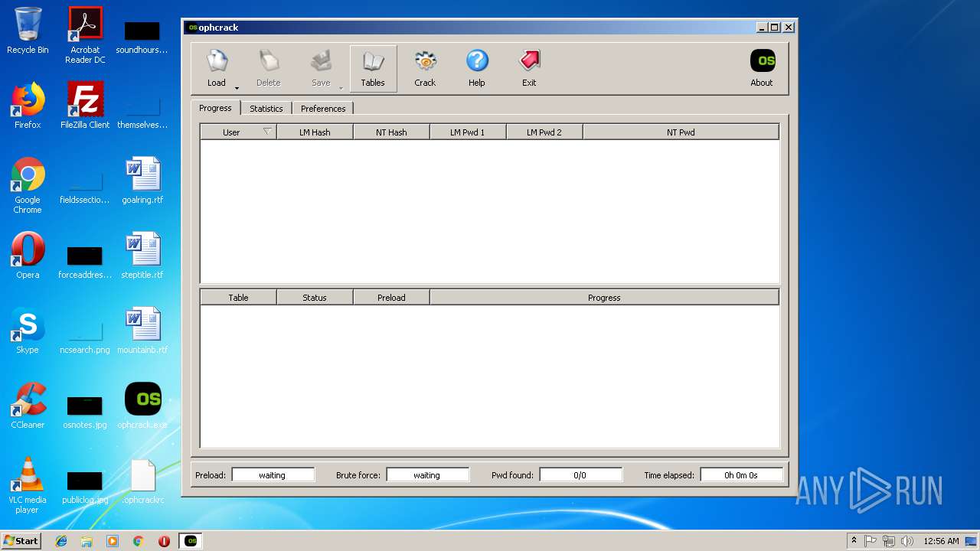
Task: Click the Save toolbar icon
Action: pos(321,68)
